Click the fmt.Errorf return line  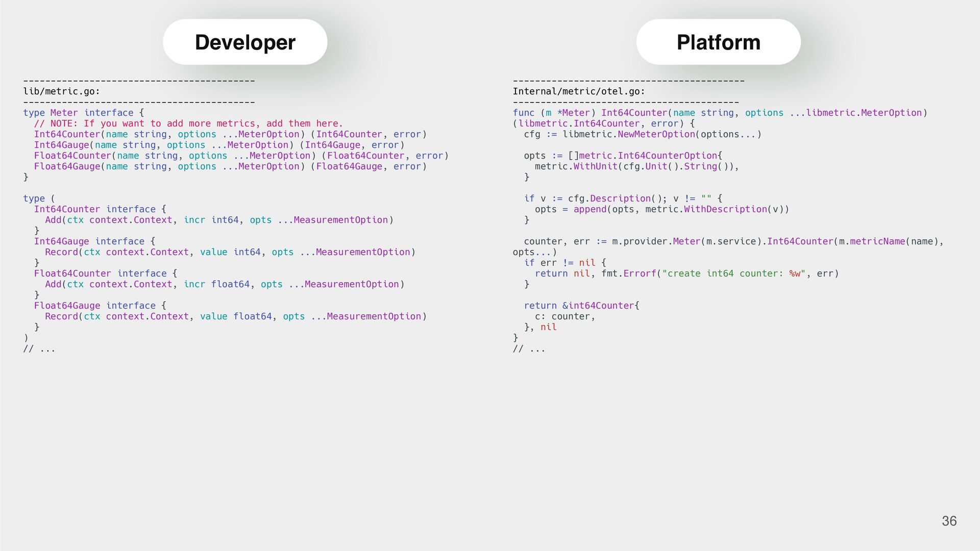(x=687, y=273)
